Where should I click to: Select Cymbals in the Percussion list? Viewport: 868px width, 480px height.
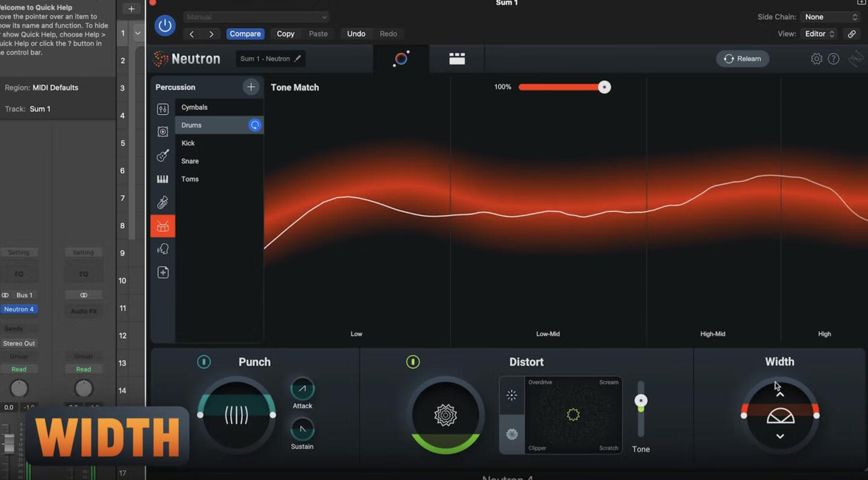219,107
